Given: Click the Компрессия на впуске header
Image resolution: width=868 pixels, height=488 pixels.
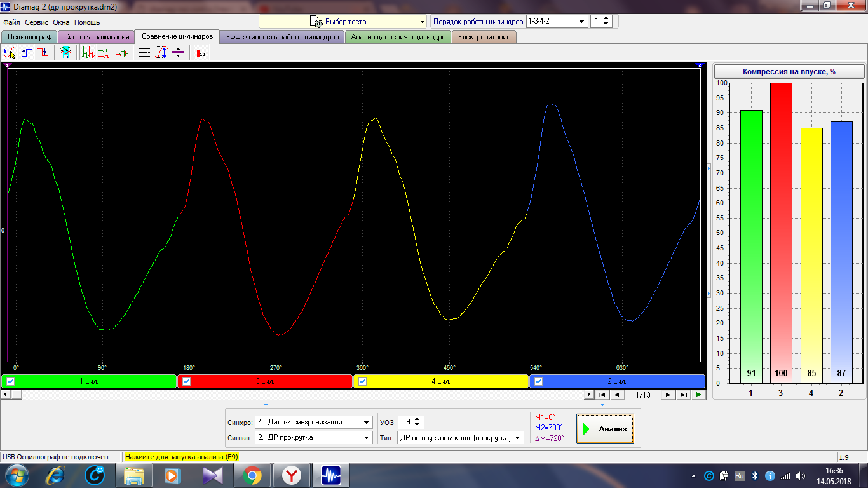Looking at the screenshot, I should [789, 72].
